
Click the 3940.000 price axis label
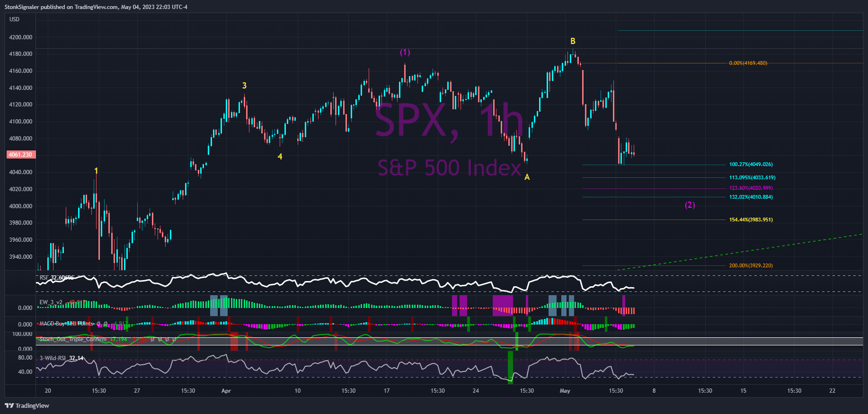[21, 257]
